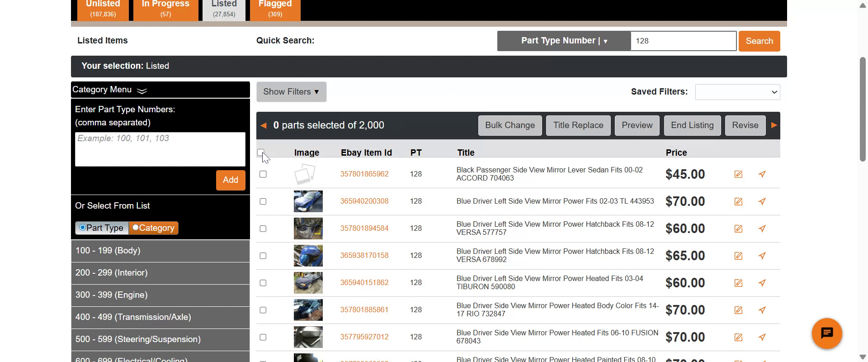Expand 100 - 199 (Body) category
Viewport: 868px width, 362px height.
point(160,251)
